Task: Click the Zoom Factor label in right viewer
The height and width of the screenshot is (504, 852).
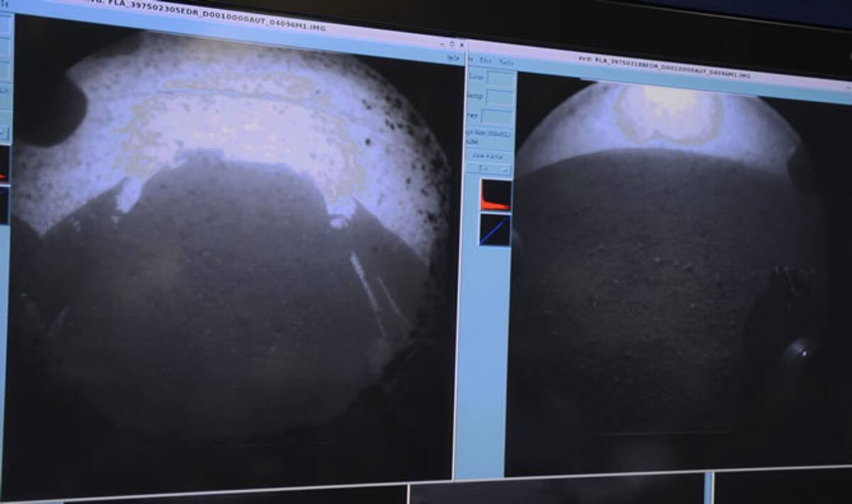Action: (x=488, y=155)
